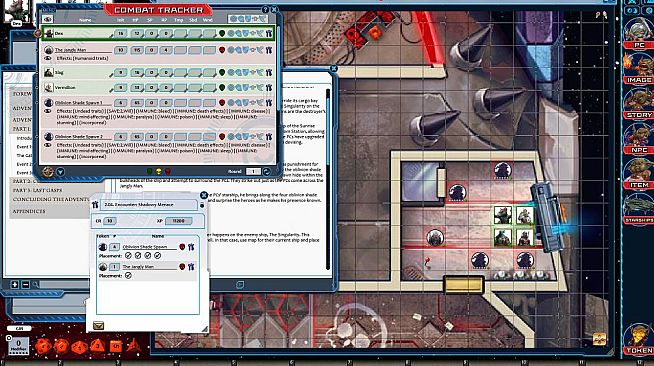Expand the down-arrow menu in Combat Tracker footer
654x366 pixels.
pos(60,172)
